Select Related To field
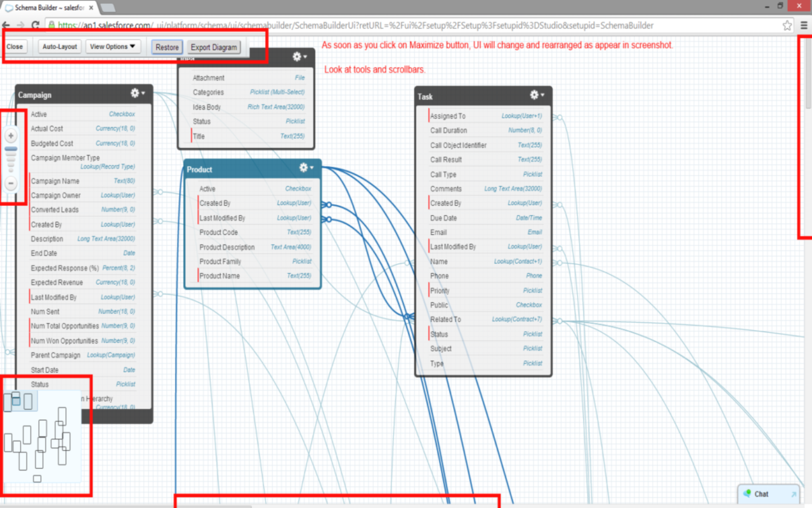 click(486, 319)
